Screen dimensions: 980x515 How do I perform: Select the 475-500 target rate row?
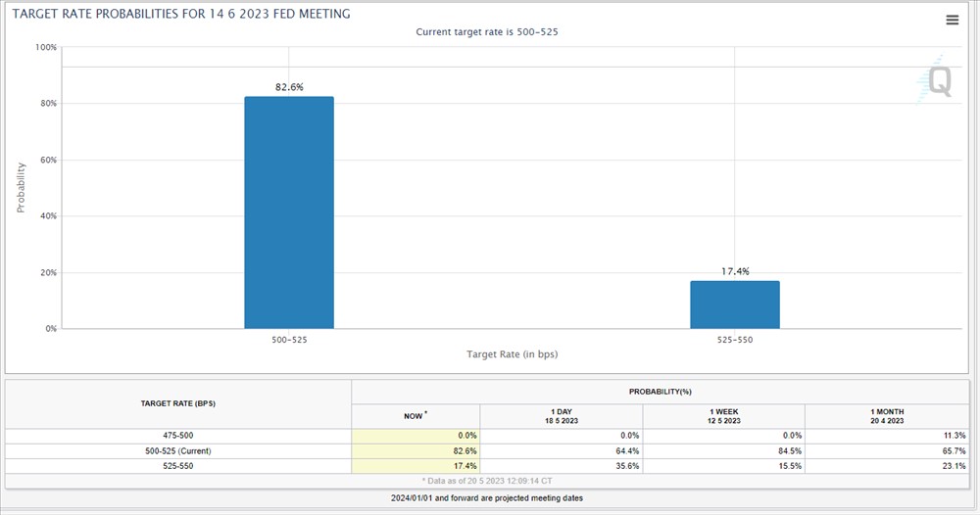pos(178,436)
